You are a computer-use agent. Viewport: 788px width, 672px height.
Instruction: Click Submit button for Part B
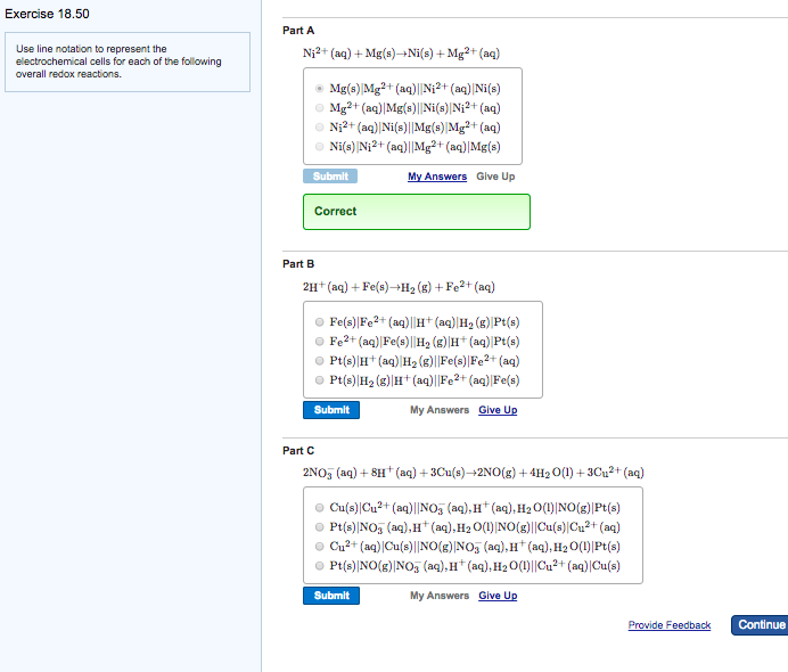[x=331, y=410]
